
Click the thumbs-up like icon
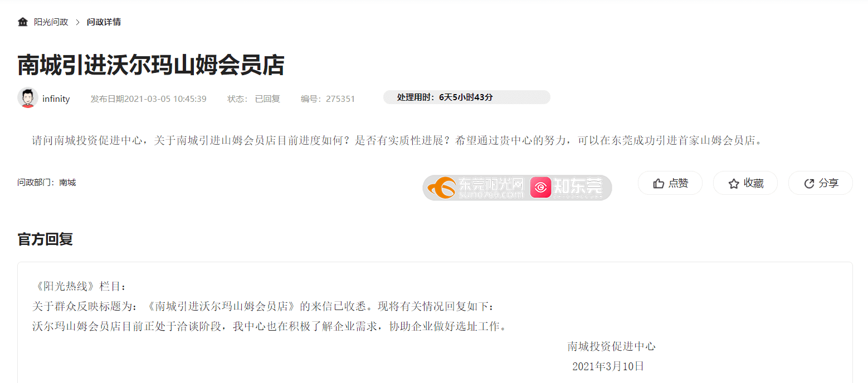click(x=659, y=183)
